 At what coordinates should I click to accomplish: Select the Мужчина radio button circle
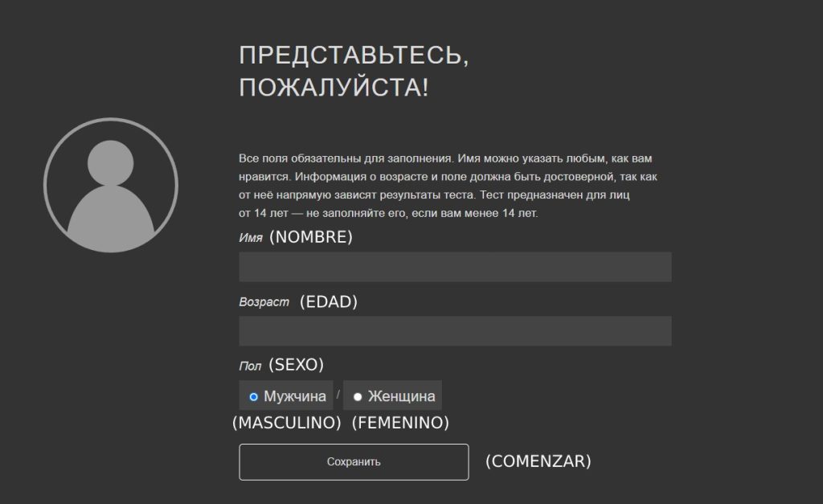(254, 396)
